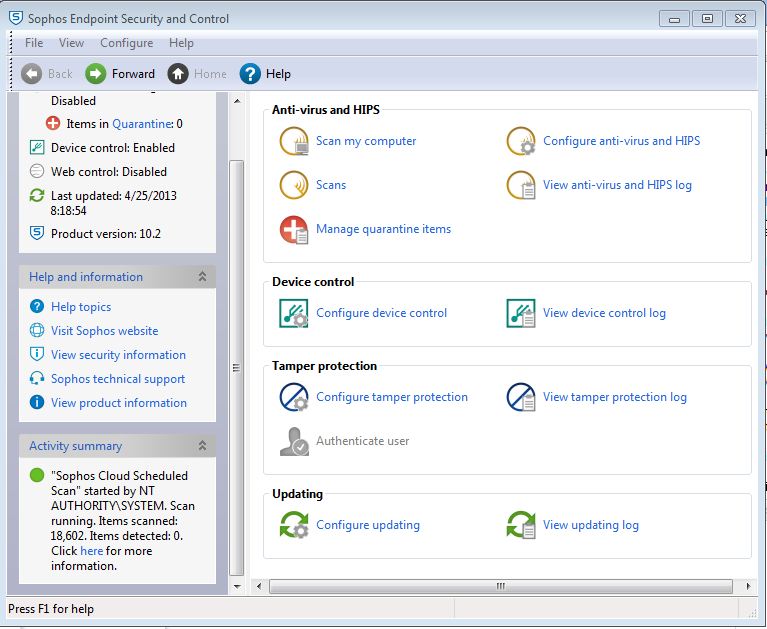The width and height of the screenshot is (767, 629).
Task: Click the Sophos shield icon in title bar
Action: click(16, 18)
